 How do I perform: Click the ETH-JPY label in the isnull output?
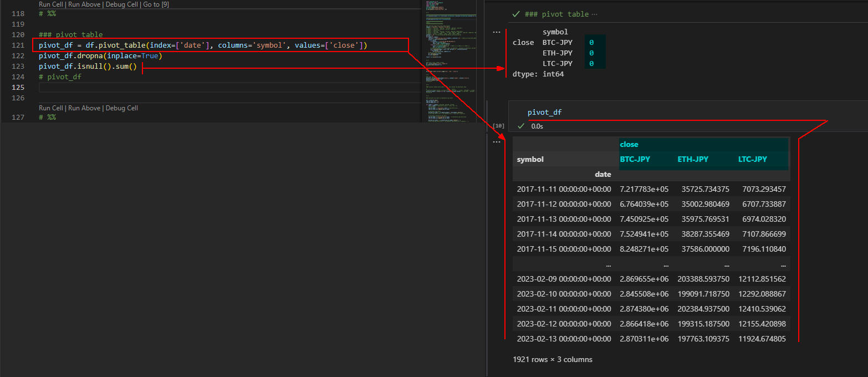(x=558, y=53)
